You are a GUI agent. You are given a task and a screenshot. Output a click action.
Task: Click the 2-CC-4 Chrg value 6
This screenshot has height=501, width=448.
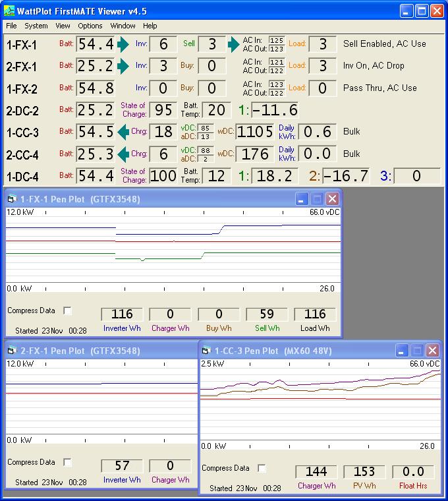tap(163, 154)
